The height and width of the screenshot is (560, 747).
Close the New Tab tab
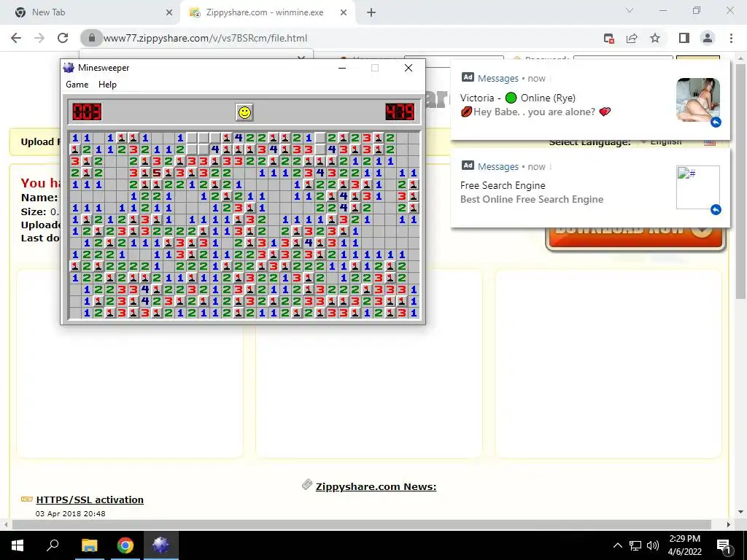pyautogui.click(x=169, y=12)
